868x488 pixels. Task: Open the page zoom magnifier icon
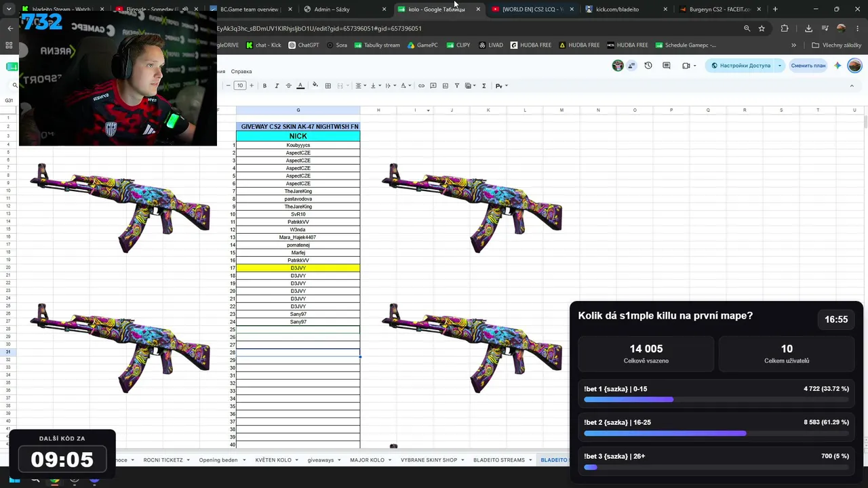(747, 28)
